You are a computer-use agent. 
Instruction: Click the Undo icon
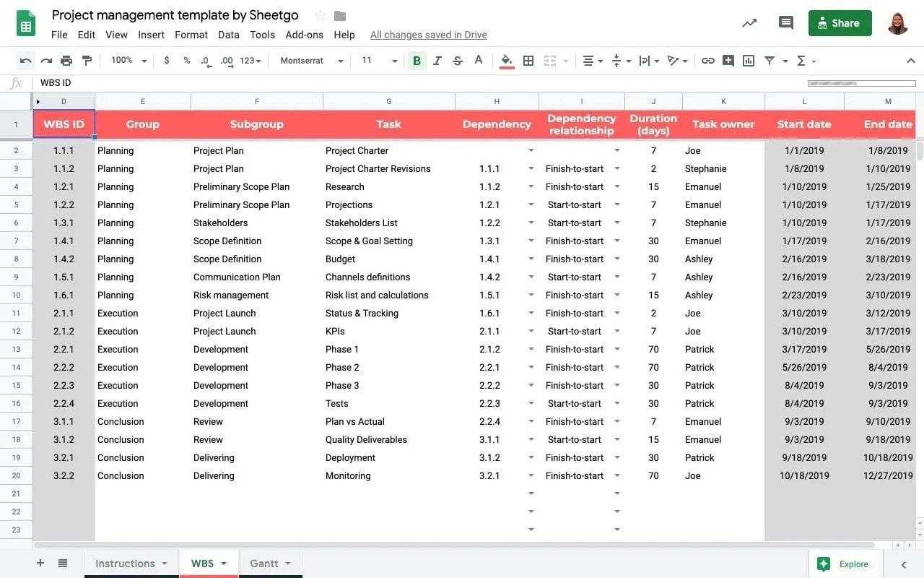(26, 61)
